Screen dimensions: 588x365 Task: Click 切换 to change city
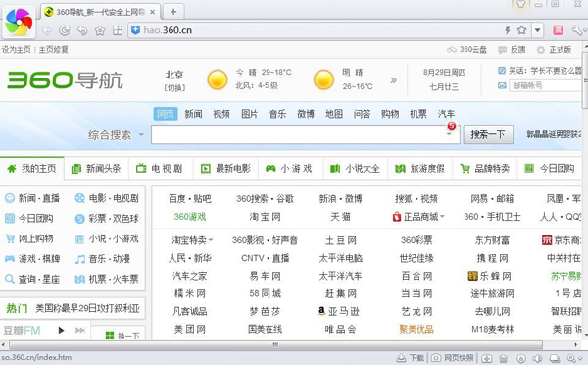tap(174, 88)
